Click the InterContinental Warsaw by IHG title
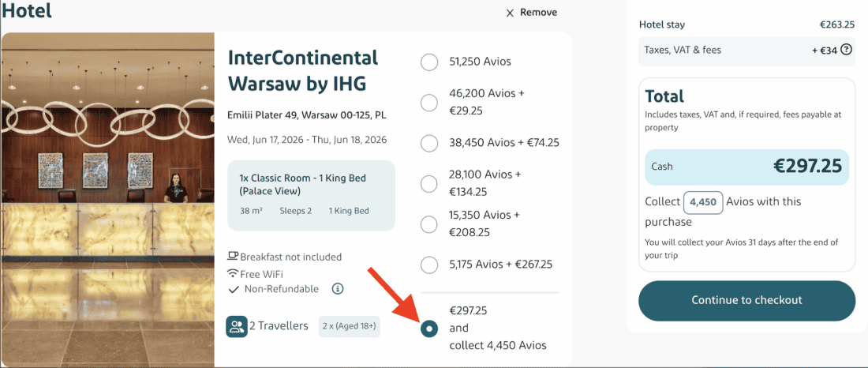Screen dimensions: 868x368 point(303,70)
